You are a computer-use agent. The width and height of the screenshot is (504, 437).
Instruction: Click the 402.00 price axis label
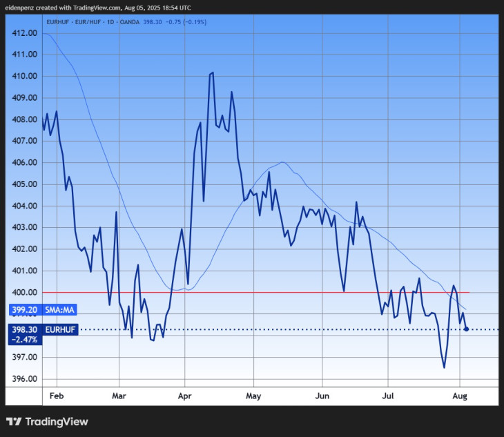24,249
